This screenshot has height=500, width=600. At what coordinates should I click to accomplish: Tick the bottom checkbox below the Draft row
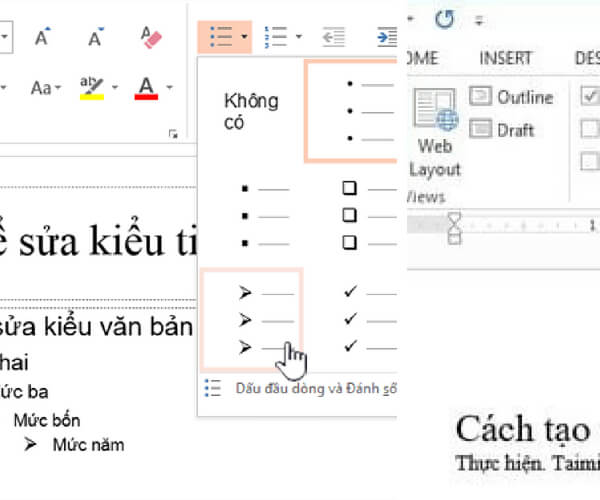590,161
